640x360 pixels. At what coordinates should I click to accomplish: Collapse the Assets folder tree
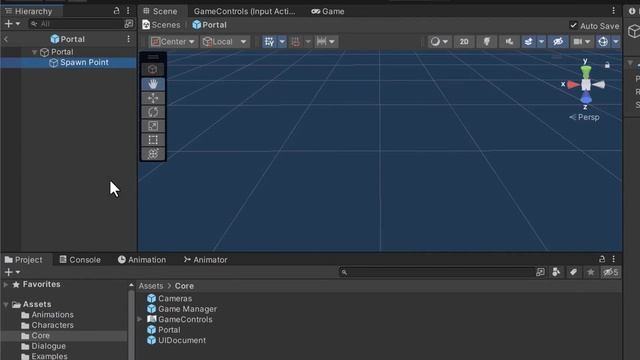click(6, 304)
